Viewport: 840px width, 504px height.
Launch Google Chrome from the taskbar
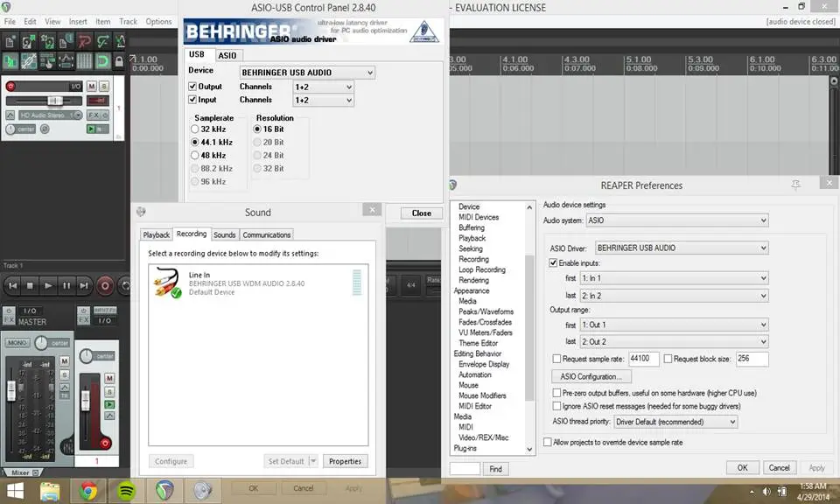(88, 491)
